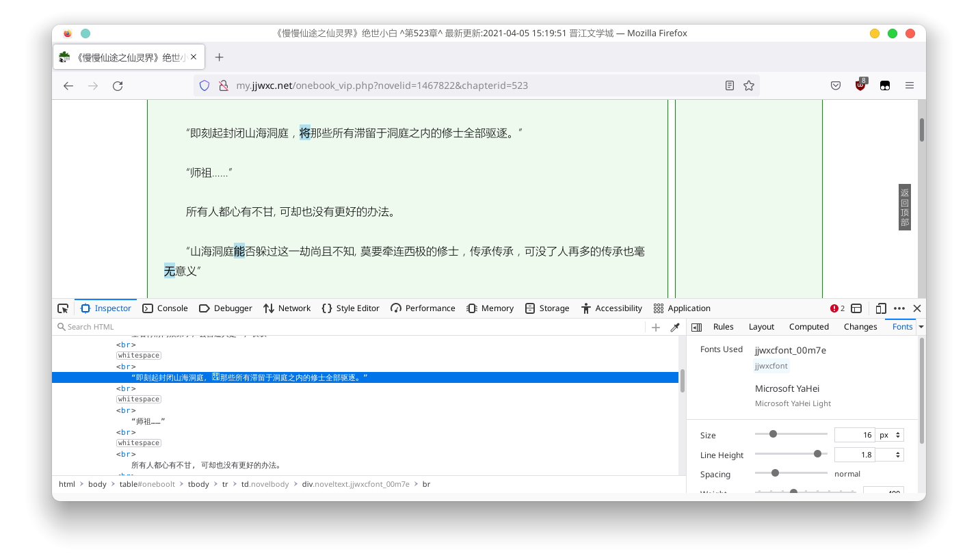Activate the element picker tool

tap(63, 308)
